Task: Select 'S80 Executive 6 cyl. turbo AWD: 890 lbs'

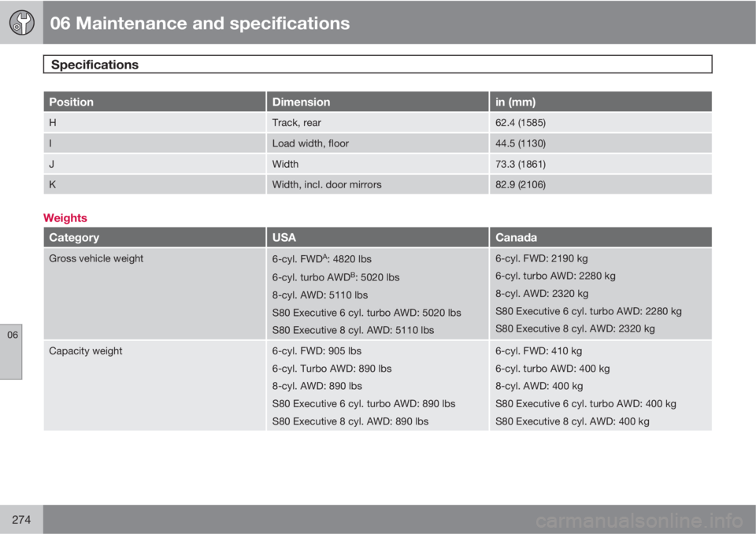Action: click(364, 404)
